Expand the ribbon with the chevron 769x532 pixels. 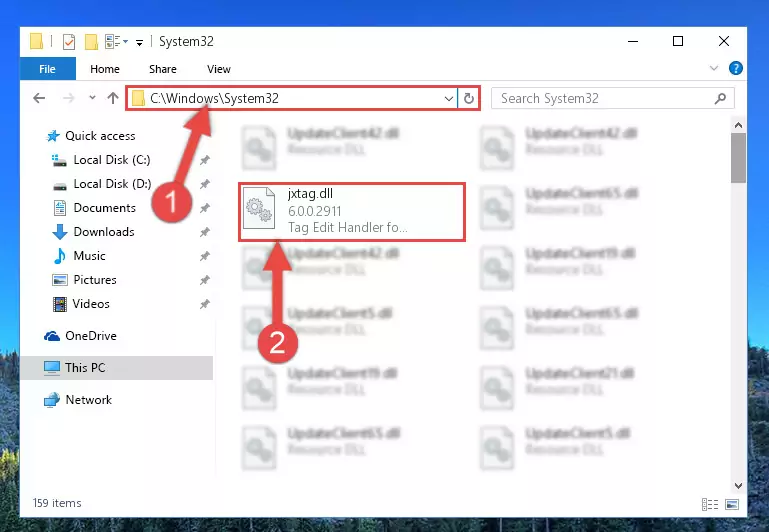click(x=714, y=68)
